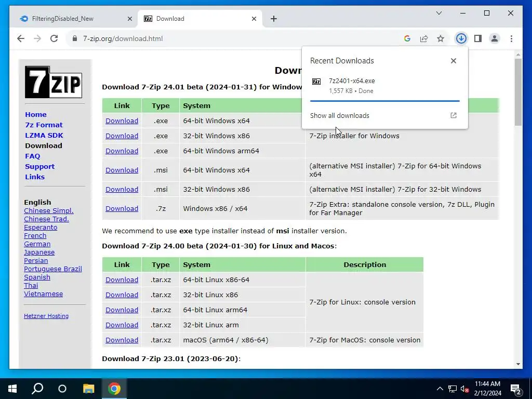Image resolution: width=532 pixels, height=399 pixels.
Task: Click the 7-ZIP logo
Action: point(54,82)
